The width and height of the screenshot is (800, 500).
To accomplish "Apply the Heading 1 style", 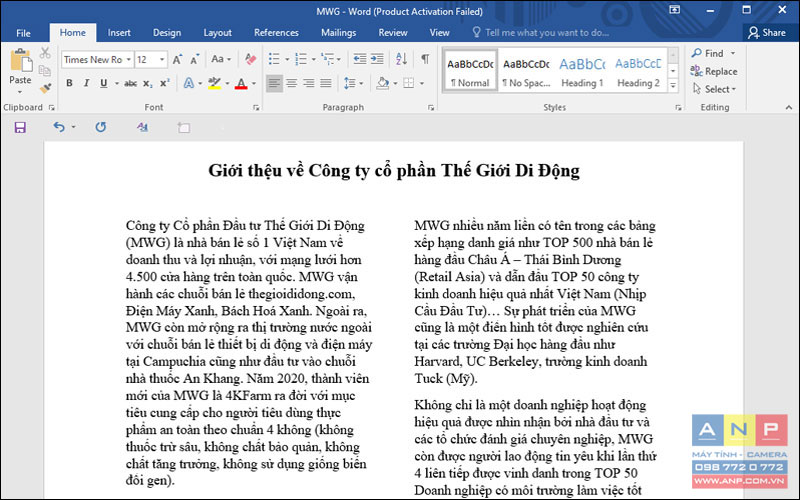I will (582, 70).
